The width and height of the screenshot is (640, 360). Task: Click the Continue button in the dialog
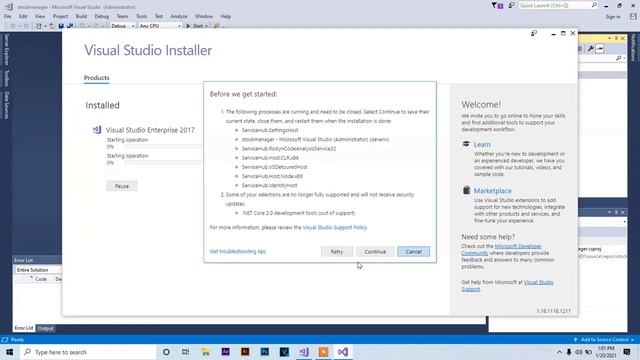pyautogui.click(x=375, y=252)
